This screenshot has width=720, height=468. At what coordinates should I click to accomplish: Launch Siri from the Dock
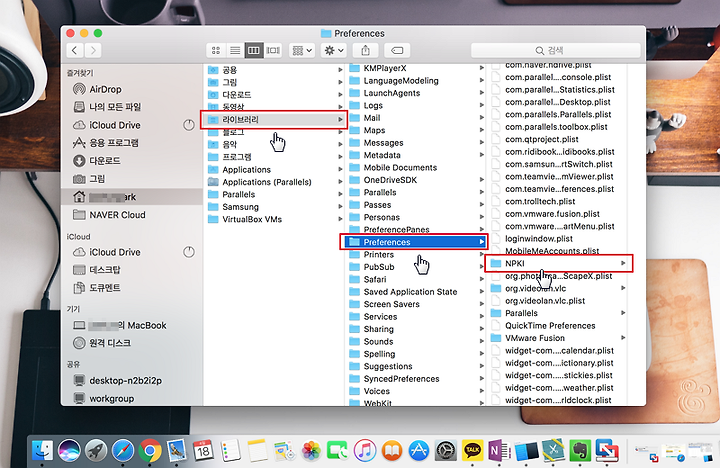pyautogui.click(x=69, y=450)
